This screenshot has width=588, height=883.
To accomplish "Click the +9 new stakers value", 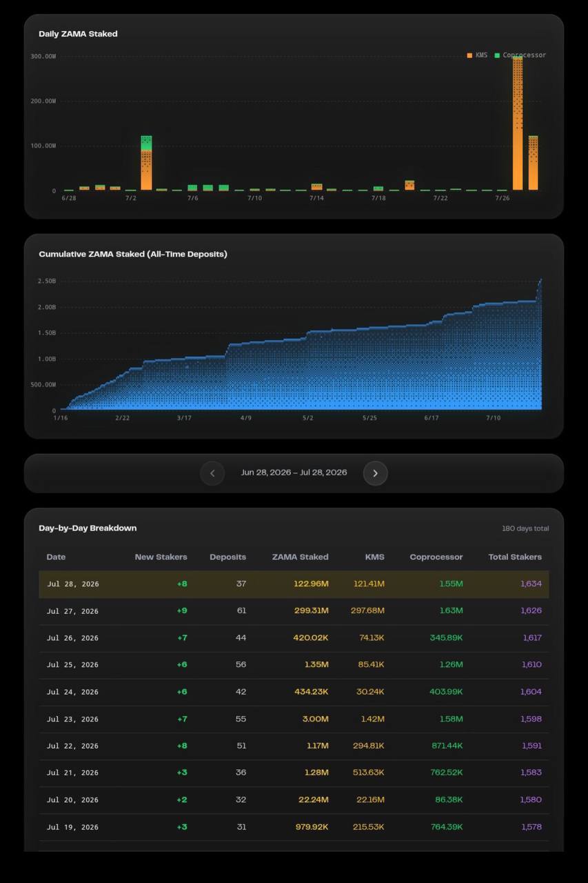I will (x=182, y=611).
